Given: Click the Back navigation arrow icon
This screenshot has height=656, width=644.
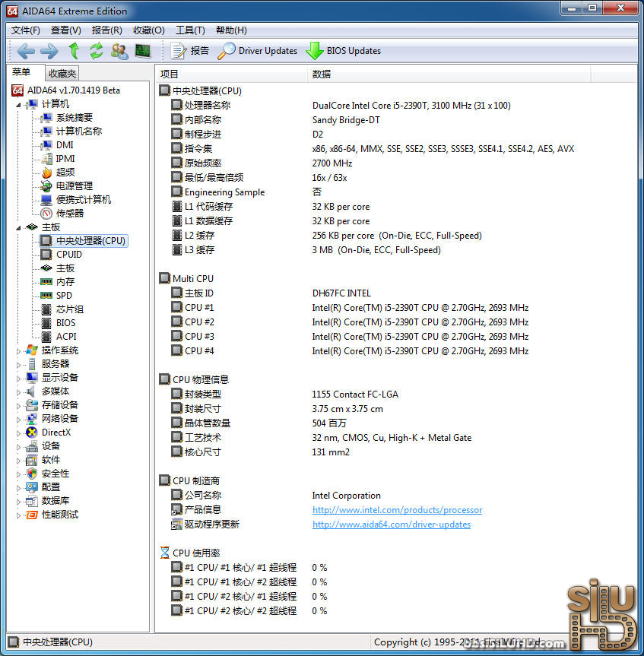Looking at the screenshot, I should pyautogui.click(x=26, y=51).
